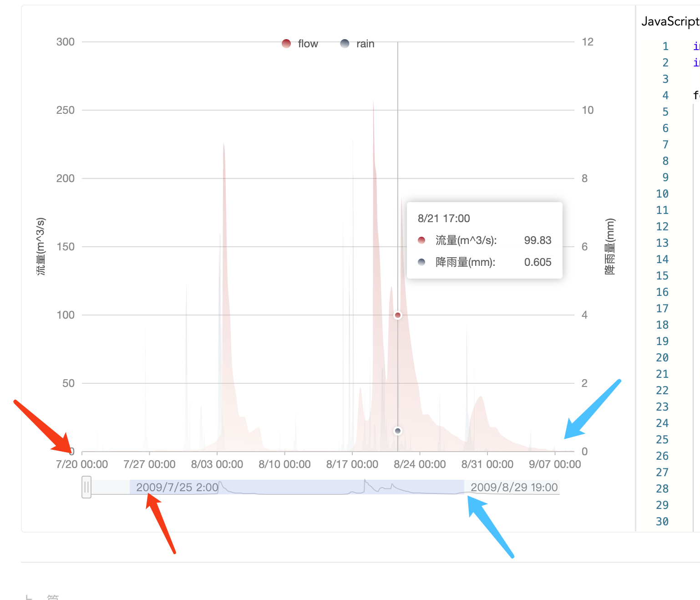
Task: Click the highlighted rain point near the axis
Action: click(398, 430)
